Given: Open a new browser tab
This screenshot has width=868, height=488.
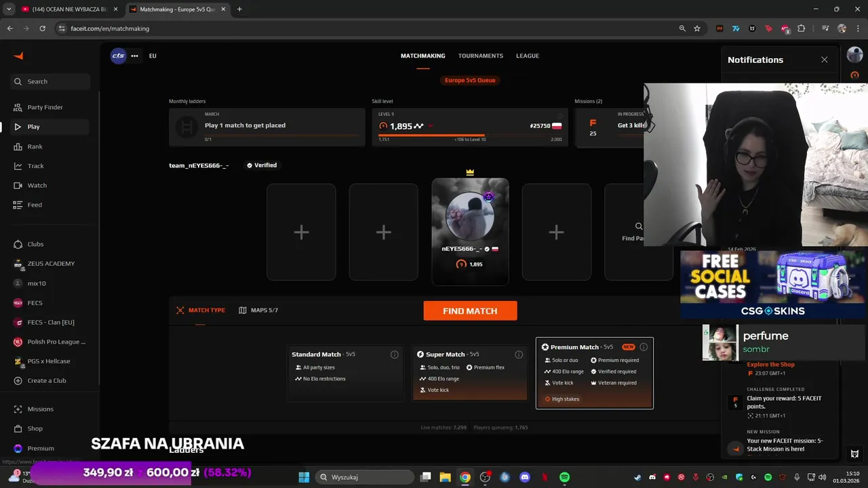Looking at the screenshot, I should [239, 9].
